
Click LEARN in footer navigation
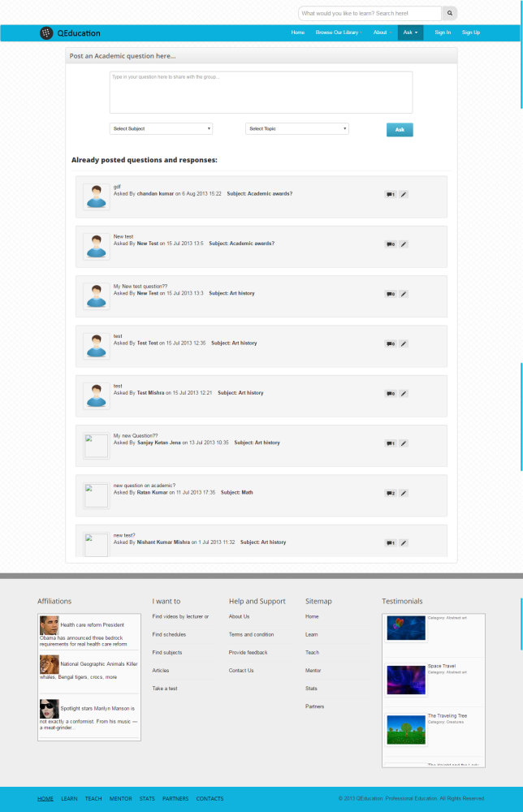coord(69,798)
